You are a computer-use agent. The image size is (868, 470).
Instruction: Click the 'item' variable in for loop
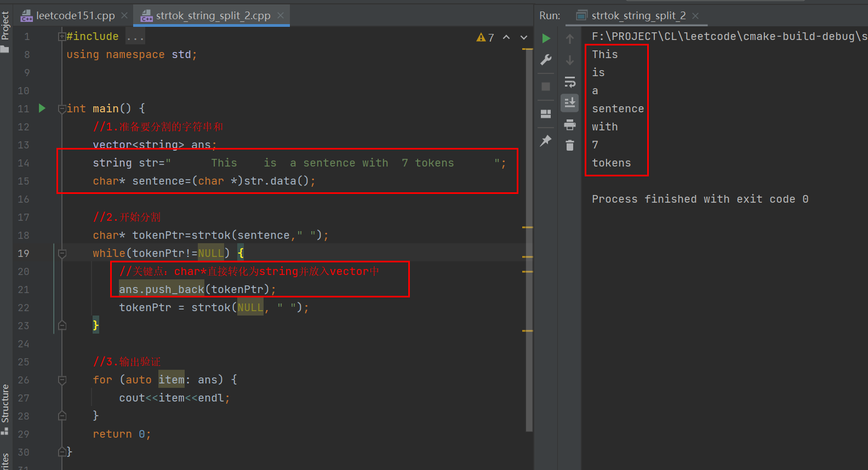click(x=172, y=380)
